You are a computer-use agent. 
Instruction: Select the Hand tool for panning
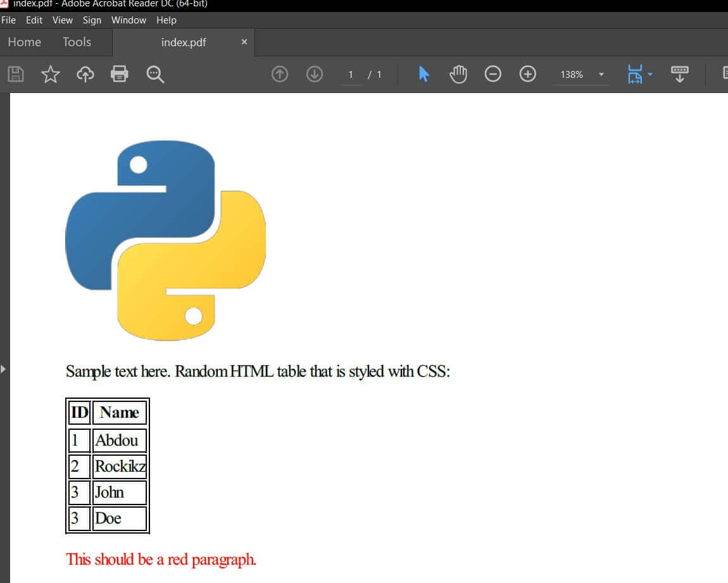tap(458, 74)
